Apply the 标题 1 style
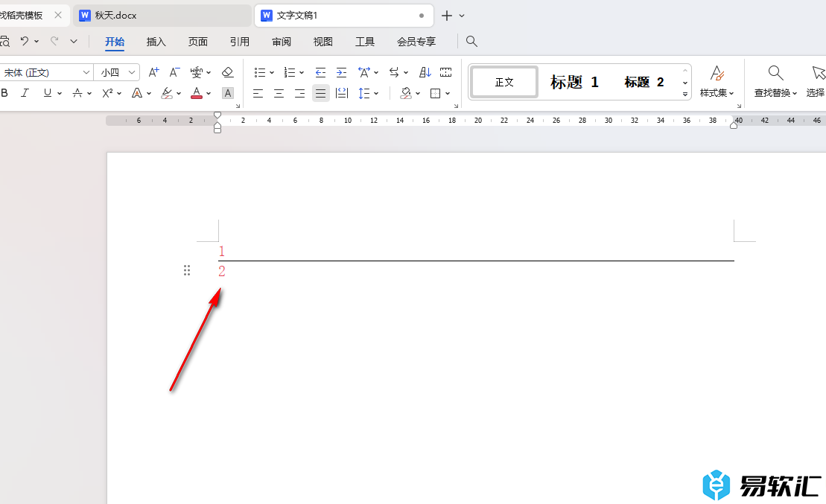The width and height of the screenshot is (826, 504). tap(574, 82)
